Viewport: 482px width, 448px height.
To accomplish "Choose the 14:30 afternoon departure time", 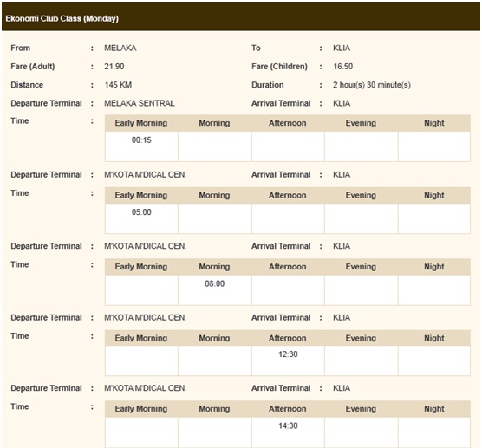I will 288,425.
